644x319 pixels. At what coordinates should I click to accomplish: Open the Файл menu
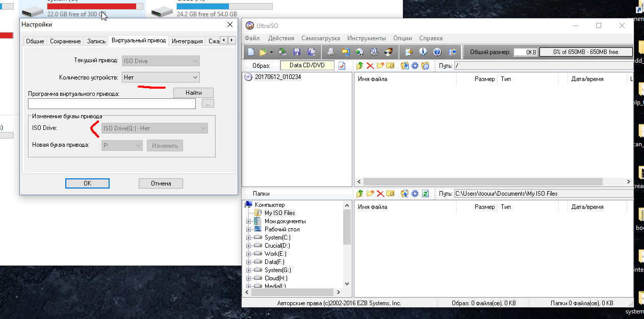[x=252, y=38]
